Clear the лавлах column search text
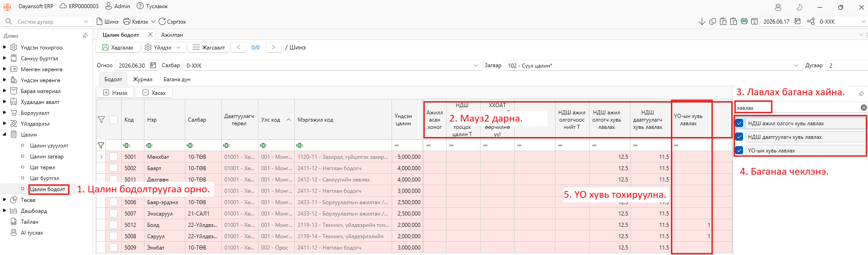The image size is (868, 255). coord(864,108)
